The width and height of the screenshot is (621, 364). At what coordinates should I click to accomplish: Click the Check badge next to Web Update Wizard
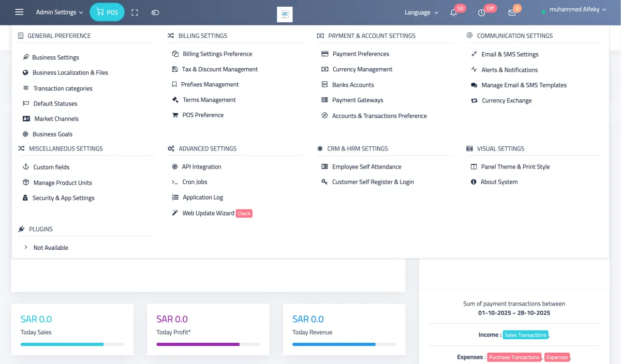coord(244,214)
